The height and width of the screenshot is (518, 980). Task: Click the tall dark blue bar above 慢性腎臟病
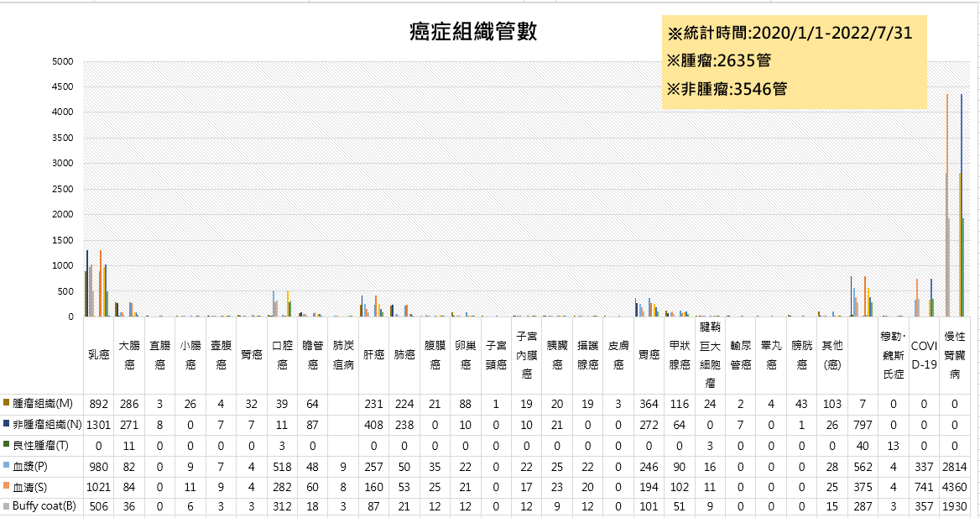(x=962, y=205)
